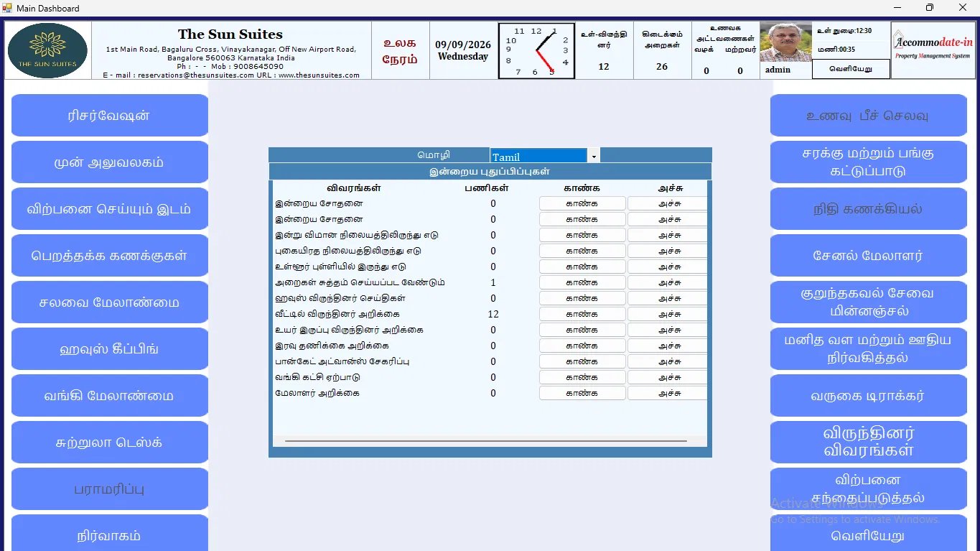The width and height of the screenshot is (980, 551).
Task: Click காண்க for ஹவுஸ் விருந்தினர் செய்திகள்
Action: [x=582, y=298]
